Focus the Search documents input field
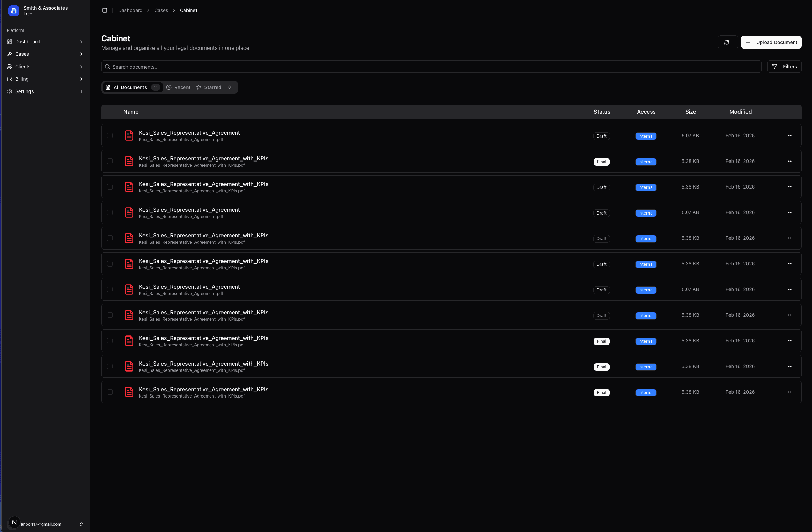812x532 pixels. (x=431, y=67)
